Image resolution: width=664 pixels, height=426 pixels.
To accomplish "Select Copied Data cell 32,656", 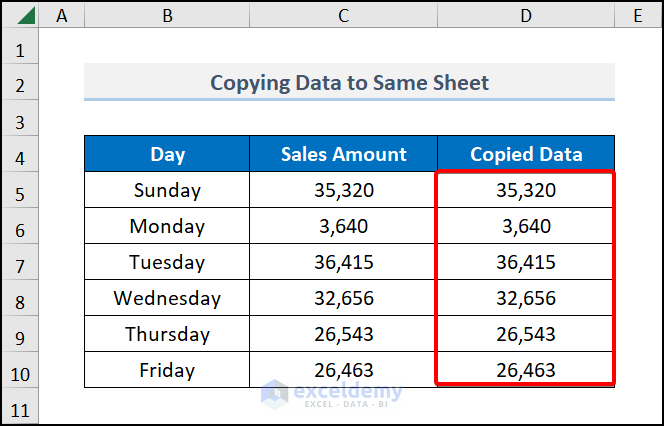I will [526, 298].
